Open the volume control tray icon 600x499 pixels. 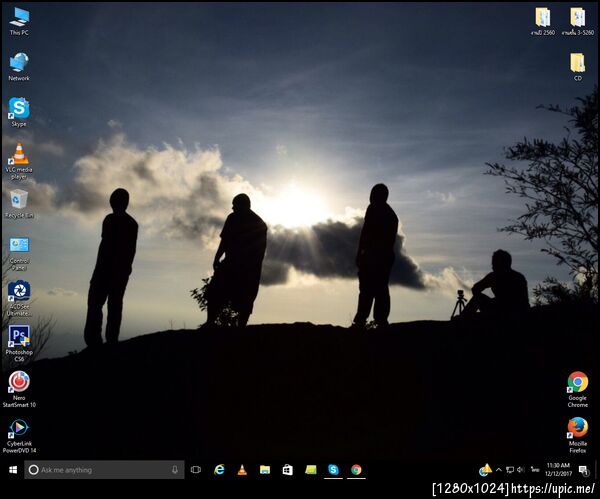pos(521,470)
